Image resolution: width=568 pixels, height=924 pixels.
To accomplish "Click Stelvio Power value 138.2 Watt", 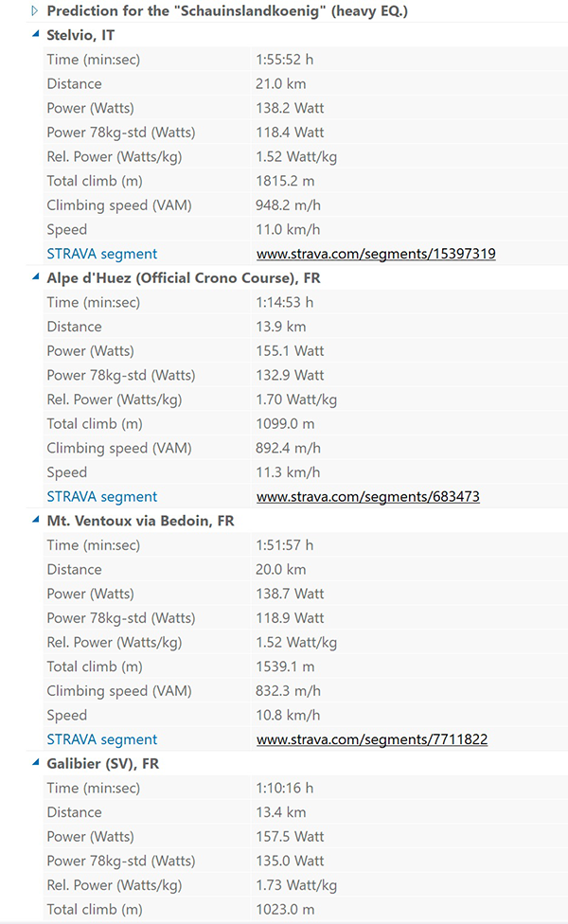I will click(x=290, y=109).
